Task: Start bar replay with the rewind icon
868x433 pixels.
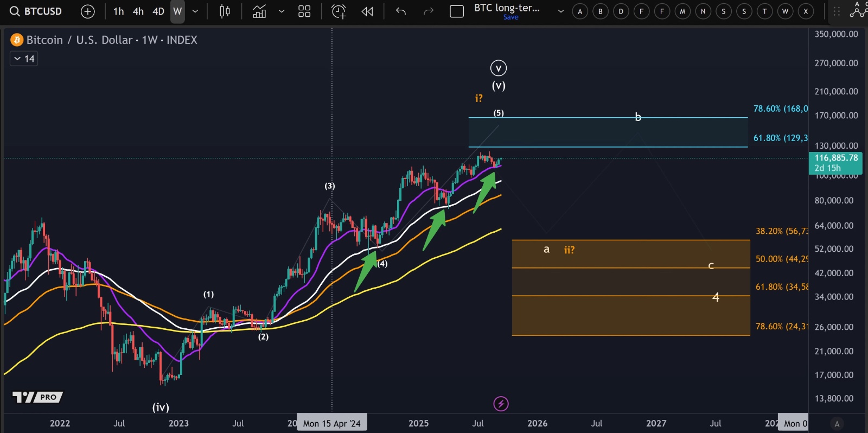Action: pyautogui.click(x=367, y=11)
